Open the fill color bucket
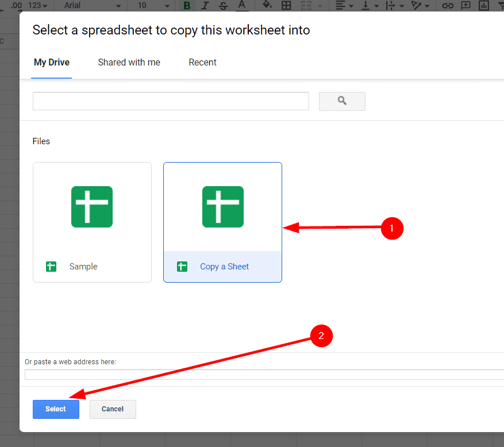504x447 pixels. 267,5
